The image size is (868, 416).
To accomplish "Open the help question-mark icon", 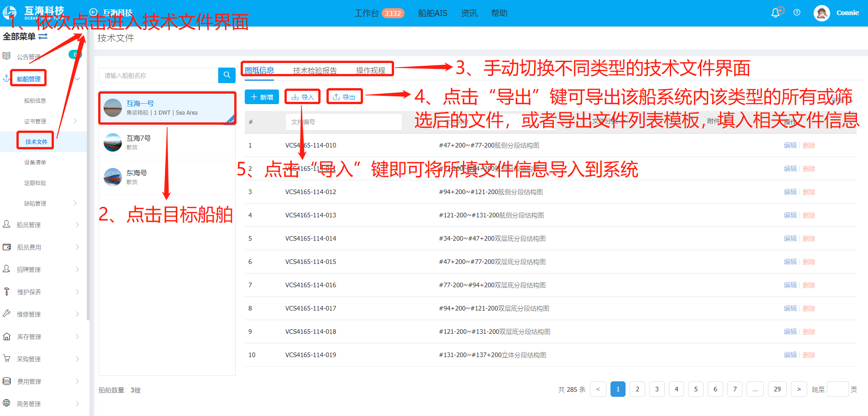I will pyautogui.click(x=797, y=13).
